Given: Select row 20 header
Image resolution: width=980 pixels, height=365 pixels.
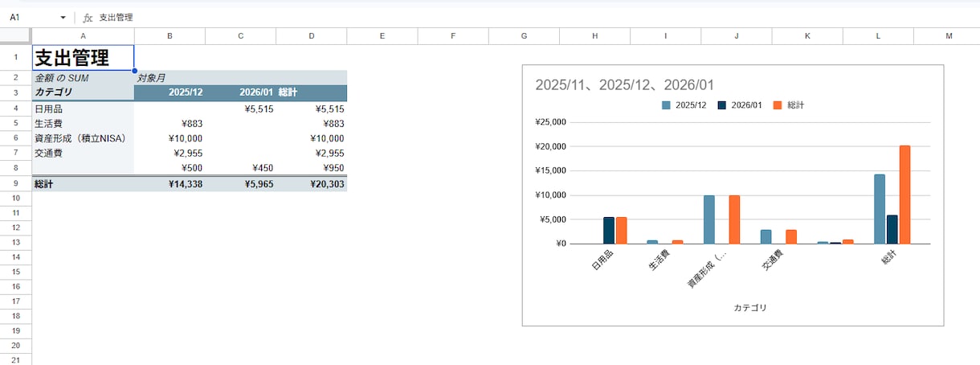Looking at the screenshot, I should point(15,345).
